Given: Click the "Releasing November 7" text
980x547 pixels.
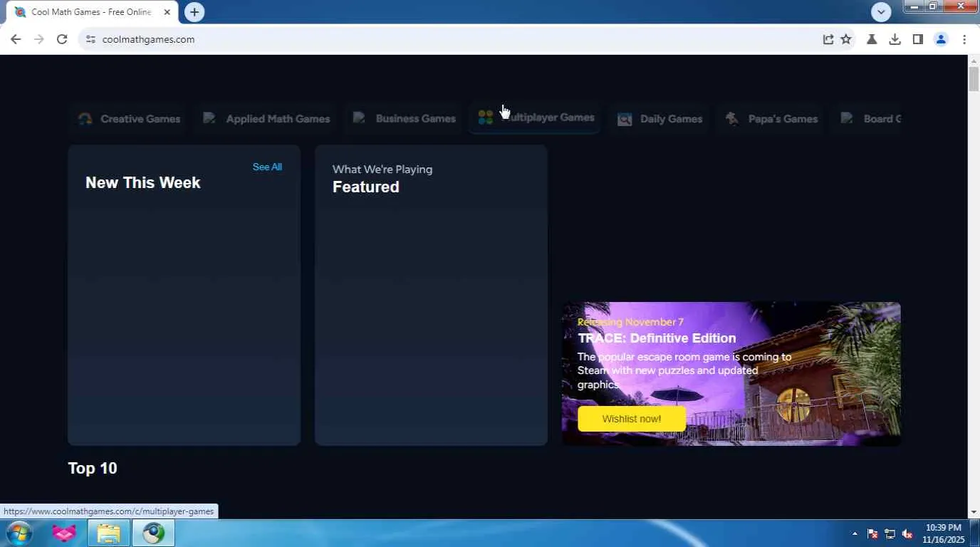Looking at the screenshot, I should click(x=630, y=322).
